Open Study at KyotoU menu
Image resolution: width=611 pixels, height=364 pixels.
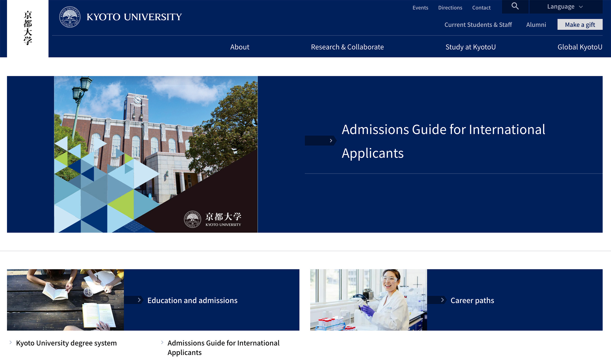tap(470, 47)
